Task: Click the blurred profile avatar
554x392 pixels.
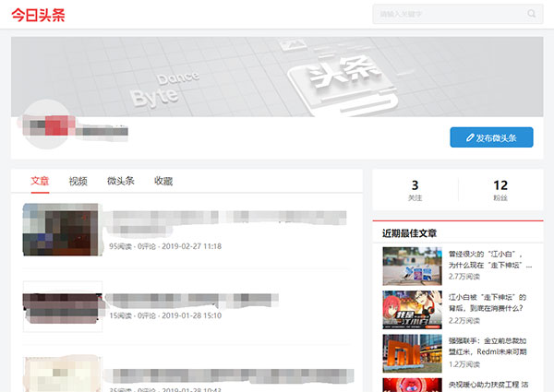Action: point(47,128)
